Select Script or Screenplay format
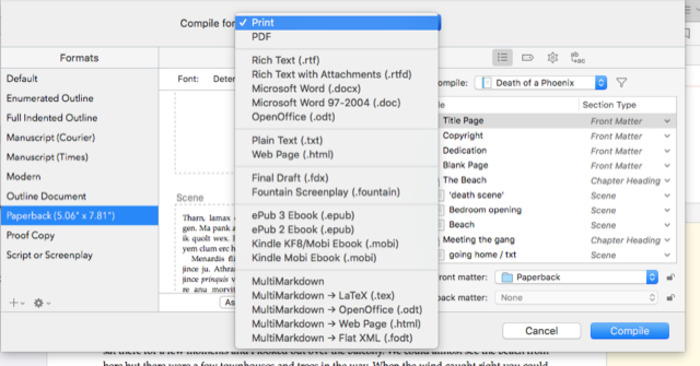The width and height of the screenshot is (700, 366). click(x=79, y=255)
